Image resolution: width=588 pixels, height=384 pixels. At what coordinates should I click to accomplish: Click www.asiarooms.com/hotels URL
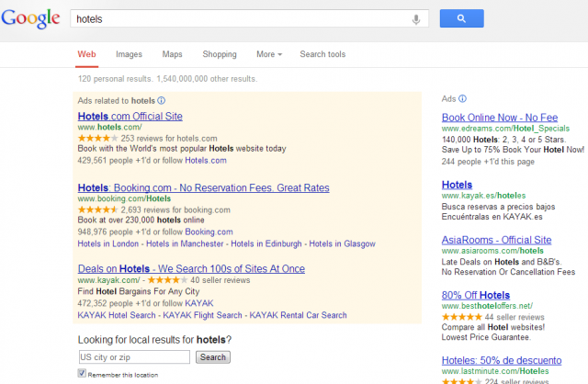[492, 251]
